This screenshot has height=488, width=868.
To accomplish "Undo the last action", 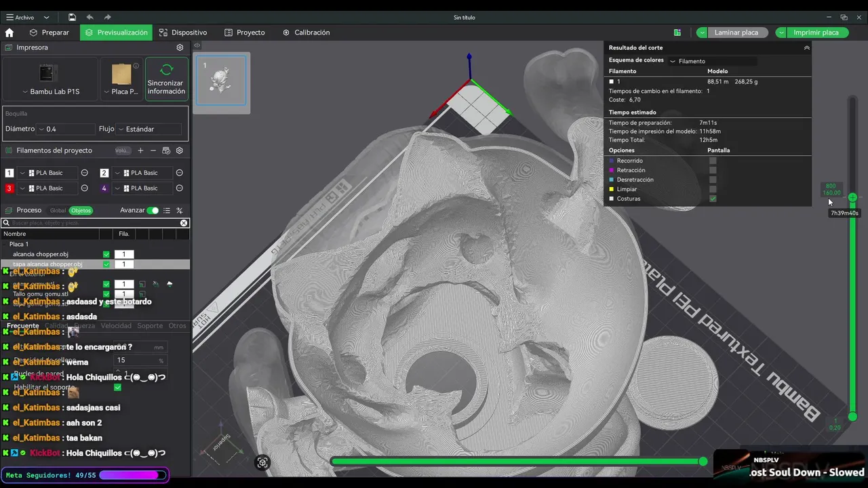I will pos(90,17).
